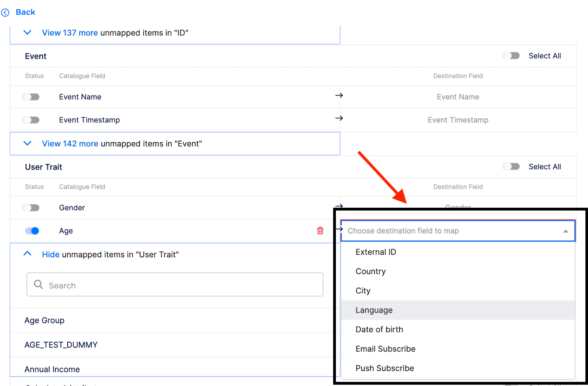Select Age Group unmapped item
The height and width of the screenshot is (386, 588).
44,321
